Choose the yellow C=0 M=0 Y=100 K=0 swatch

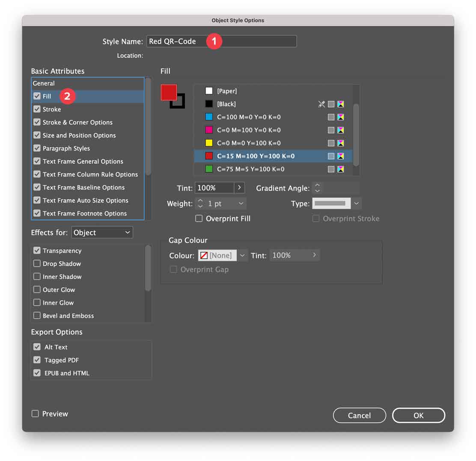(249, 143)
